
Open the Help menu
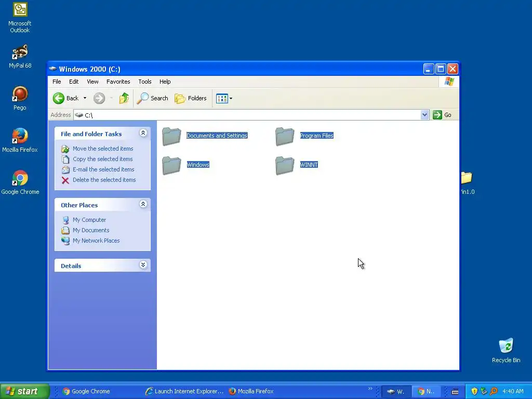165,82
